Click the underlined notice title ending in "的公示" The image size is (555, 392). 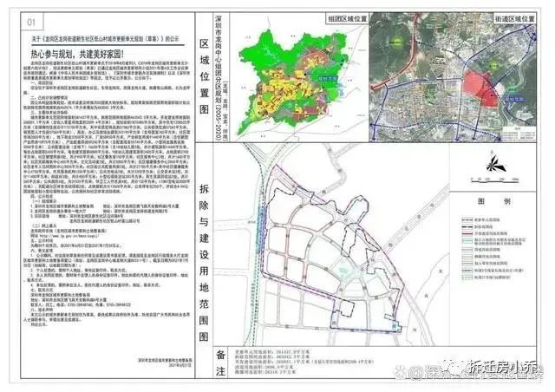coord(105,39)
